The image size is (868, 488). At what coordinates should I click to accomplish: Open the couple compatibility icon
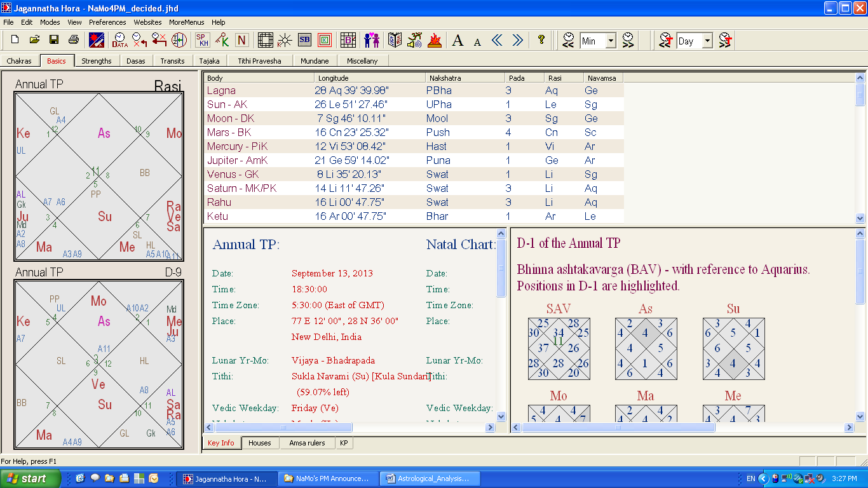click(372, 40)
